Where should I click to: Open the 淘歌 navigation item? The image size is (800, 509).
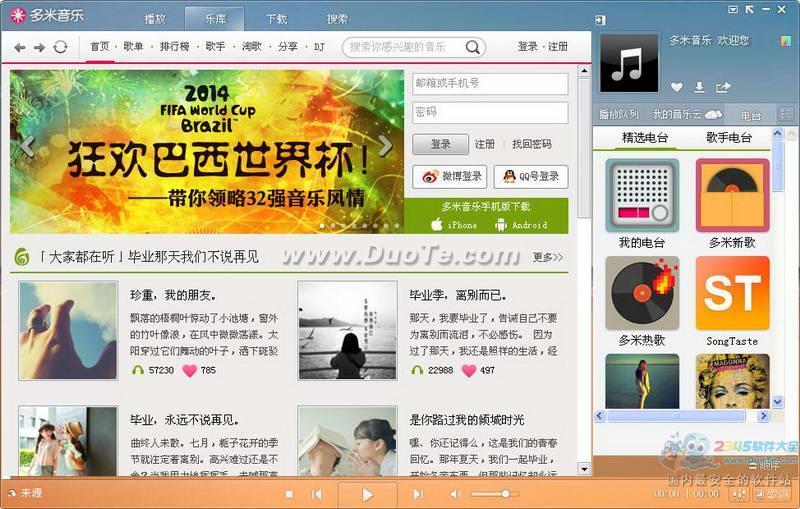point(252,47)
